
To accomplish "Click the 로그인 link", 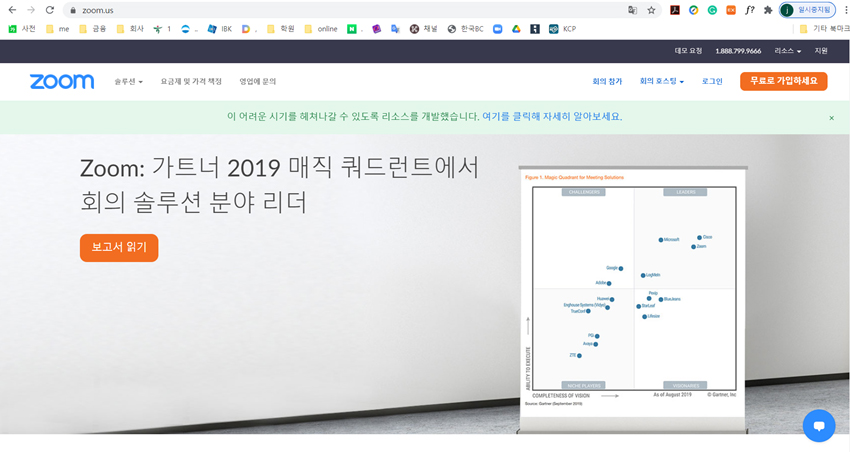I will 712,81.
